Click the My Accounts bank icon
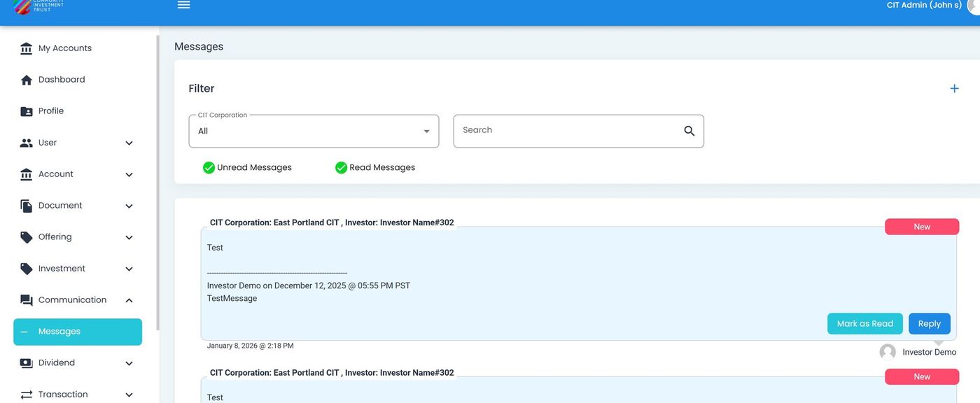 (27, 48)
